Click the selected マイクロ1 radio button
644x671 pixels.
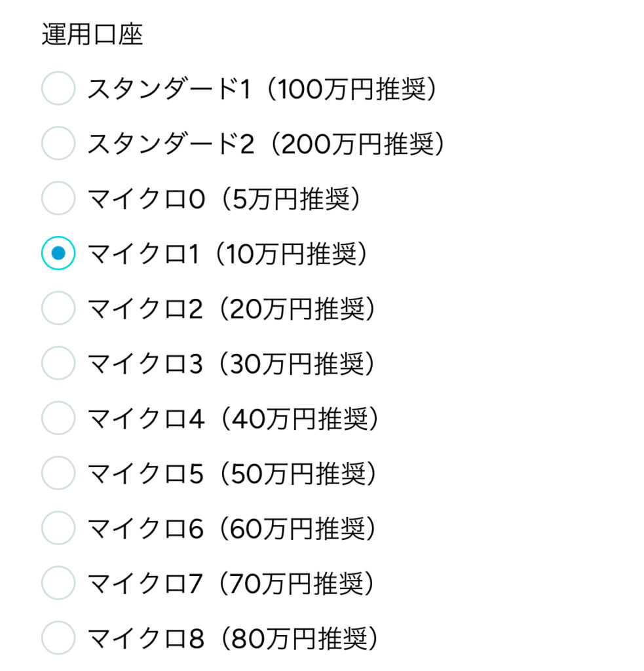tap(58, 253)
